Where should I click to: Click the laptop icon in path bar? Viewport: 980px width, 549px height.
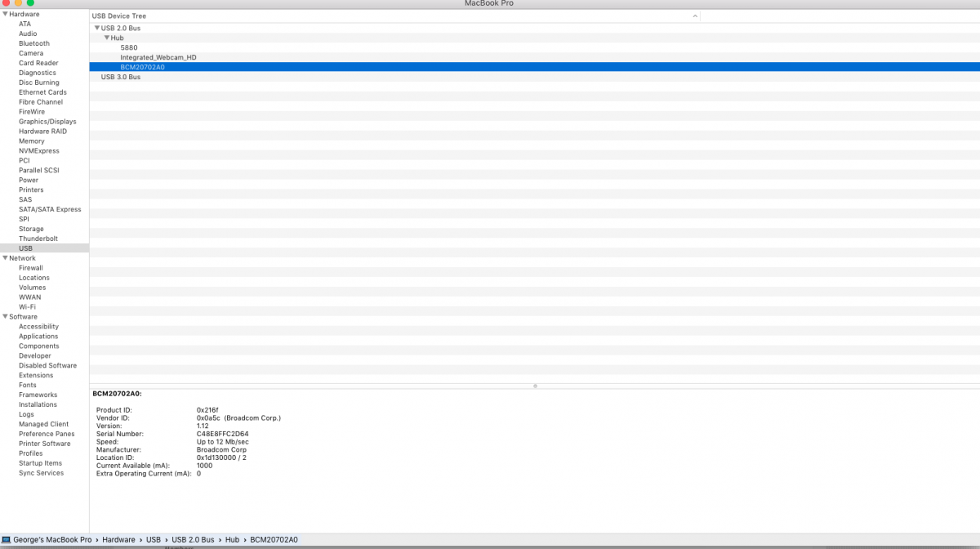(7, 540)
